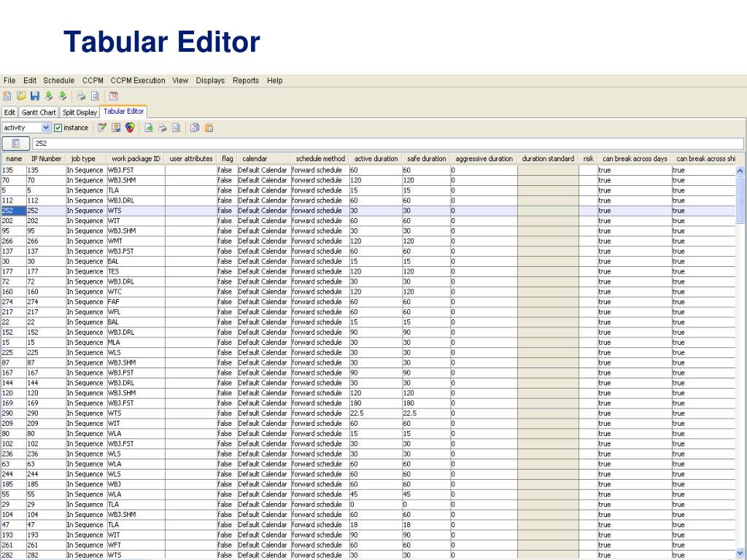Screen dimensions: 747x560
Task: Click the second green arrow icon before the printer
Action: 63,96
